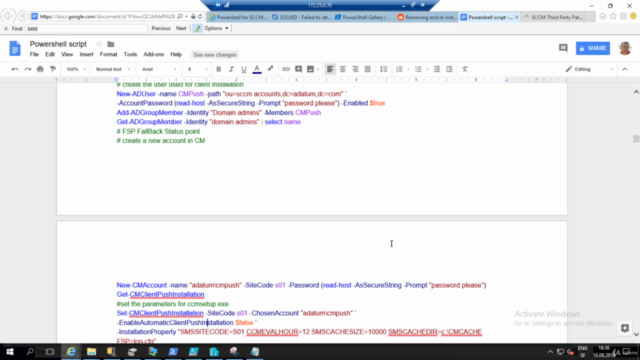
Task: Click the browser address bar
Action: [107, 17]
